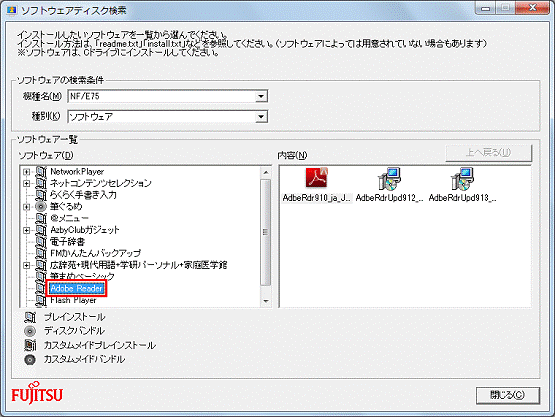Click the 広辞苑 dictionary item icon
Screen dimensions: 555x417
pyautogui.click(x=41, y=265)
